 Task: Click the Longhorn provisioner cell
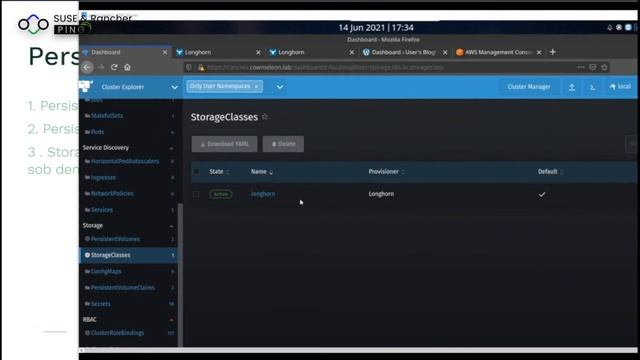[381, 194]
